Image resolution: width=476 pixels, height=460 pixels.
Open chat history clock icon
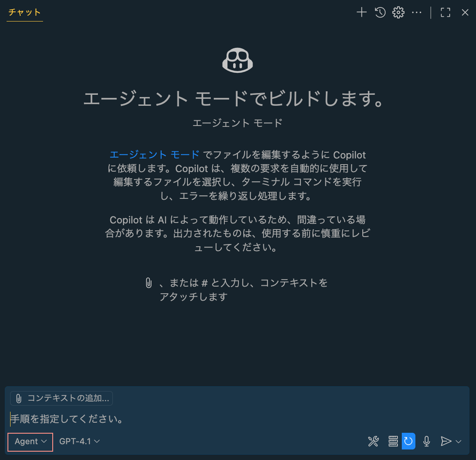(380, 13)
